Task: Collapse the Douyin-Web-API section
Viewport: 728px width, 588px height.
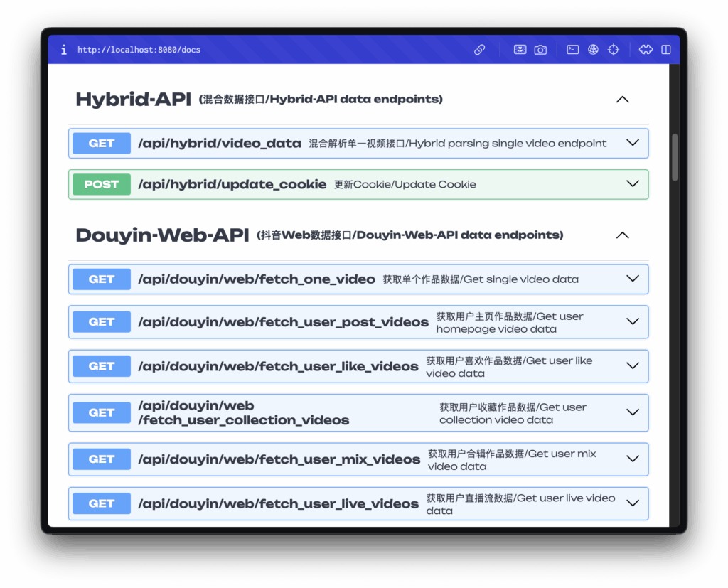Action: click(622, 235)
